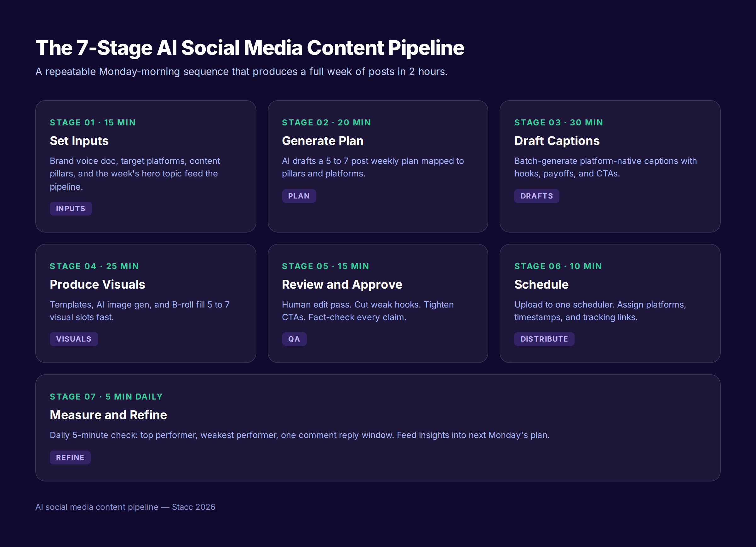Click the PLAN tag
Image resolution: width=756 pixels, height=547 pixels.
(x=299, y=196)
